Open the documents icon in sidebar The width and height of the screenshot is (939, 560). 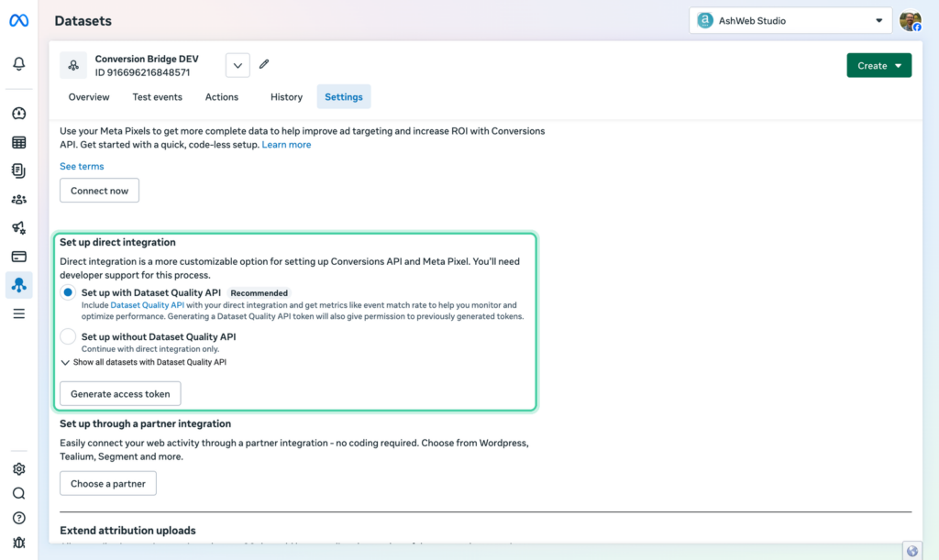18,171
